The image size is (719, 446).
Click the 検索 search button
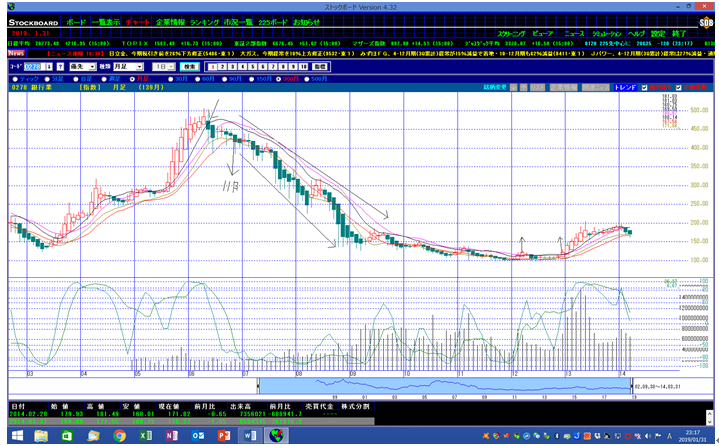pyautogui.click(x=189, y=66)
